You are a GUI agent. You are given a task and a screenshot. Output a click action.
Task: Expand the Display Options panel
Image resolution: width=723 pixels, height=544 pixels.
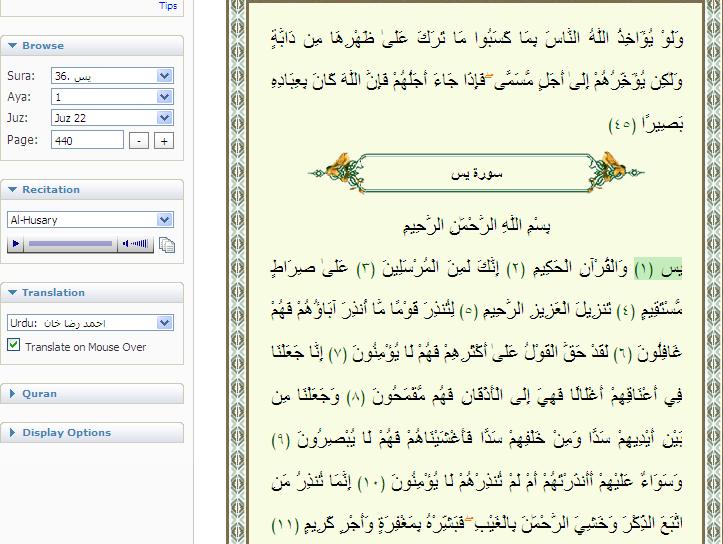12,433
